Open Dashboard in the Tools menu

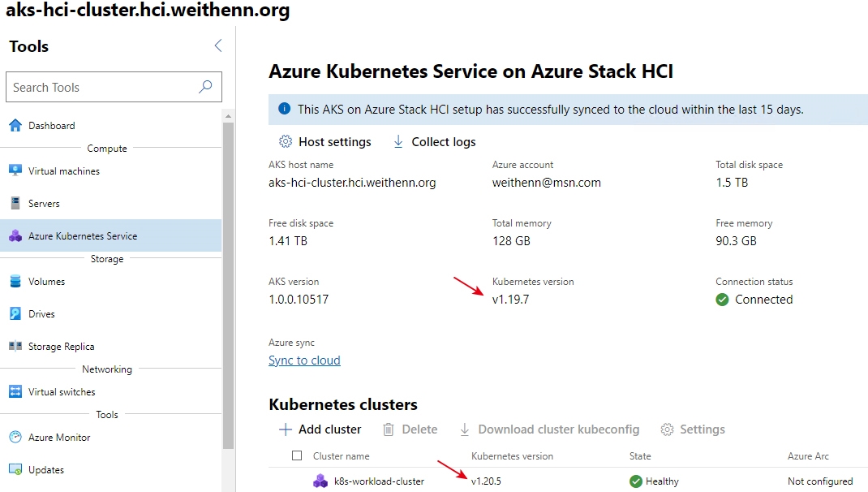click(x=110, y=126)
